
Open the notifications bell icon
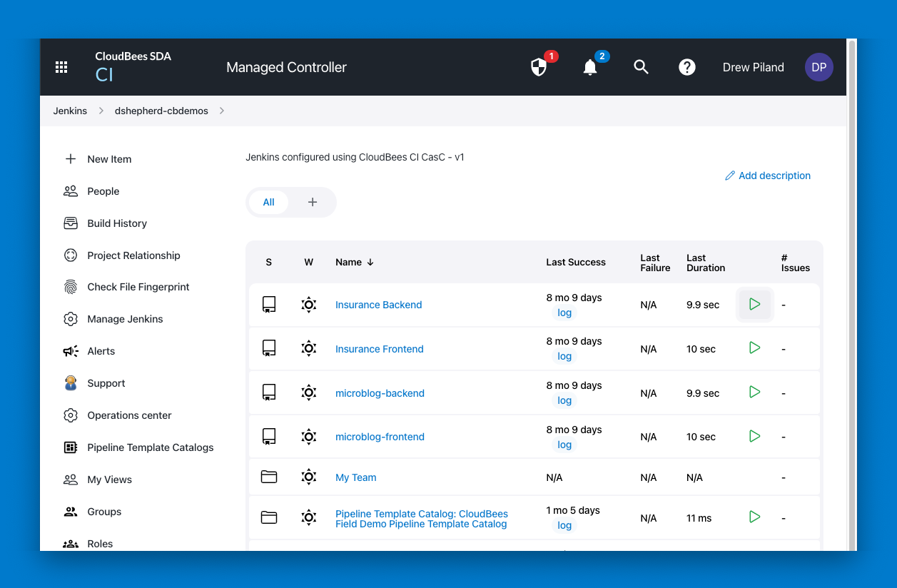tap(590, 67)
